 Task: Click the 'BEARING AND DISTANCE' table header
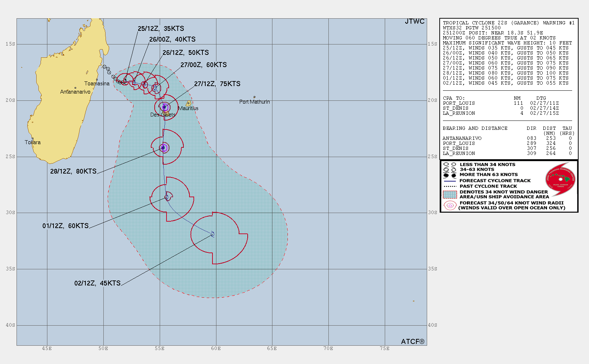(x=475, y=128)
